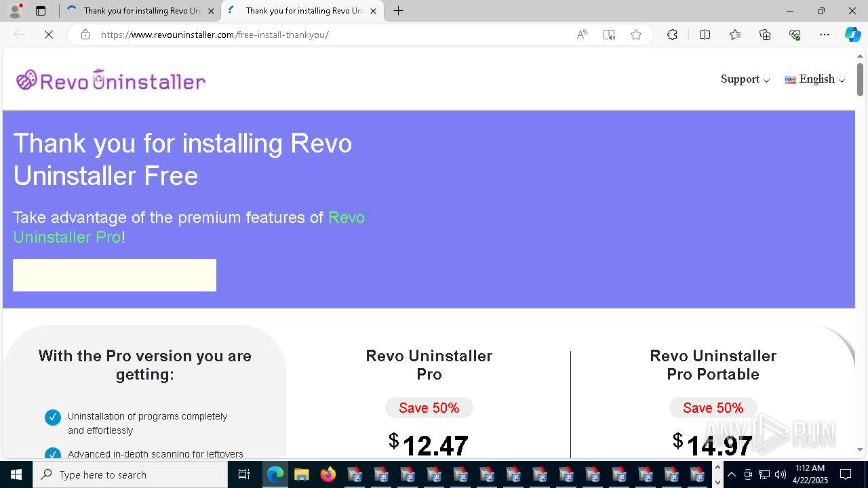This screenshot has width=868, height=488.
Task: Expand the Support menu
Action: (745, 79)
